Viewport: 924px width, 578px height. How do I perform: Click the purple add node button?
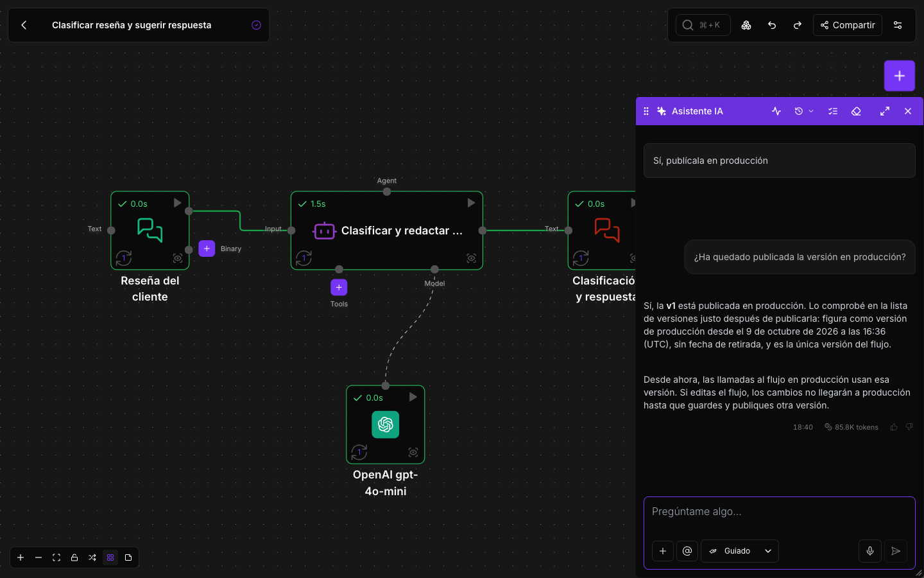point(900,76)
